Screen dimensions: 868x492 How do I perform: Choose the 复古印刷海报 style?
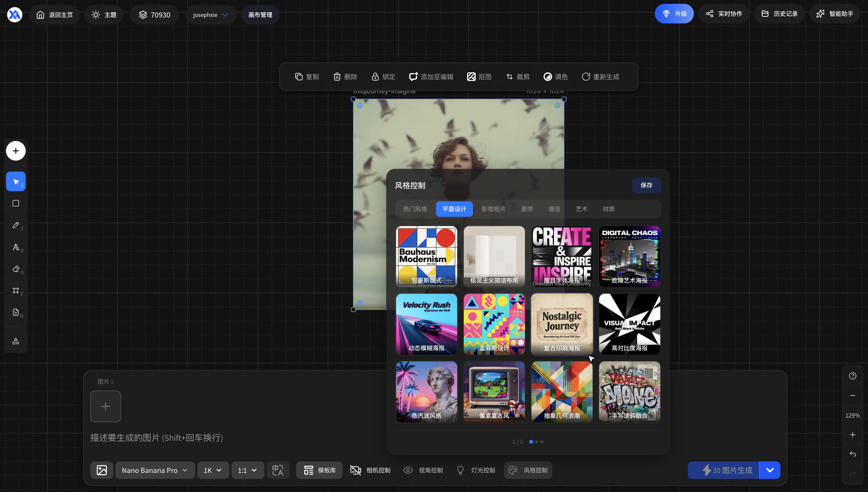pyautogui.click(x=562, y=324)
